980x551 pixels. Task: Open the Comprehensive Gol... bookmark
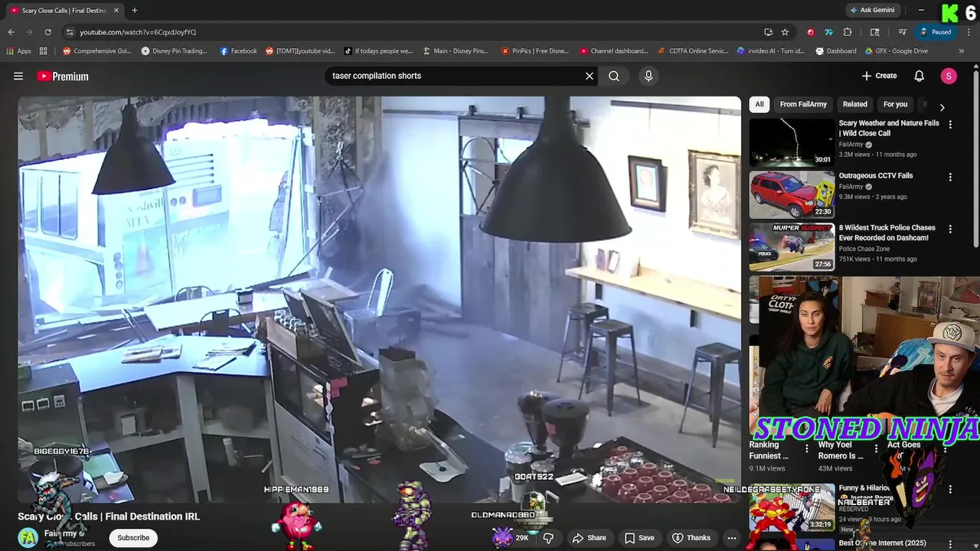97,51
